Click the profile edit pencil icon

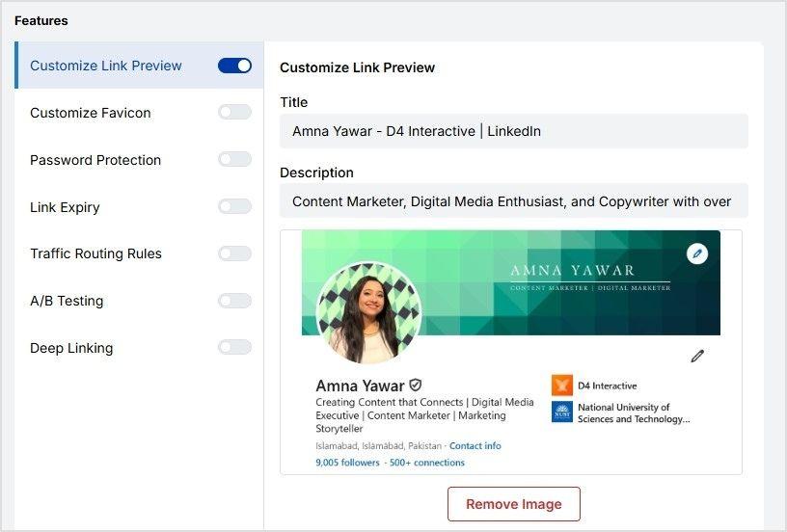point(697,356)
